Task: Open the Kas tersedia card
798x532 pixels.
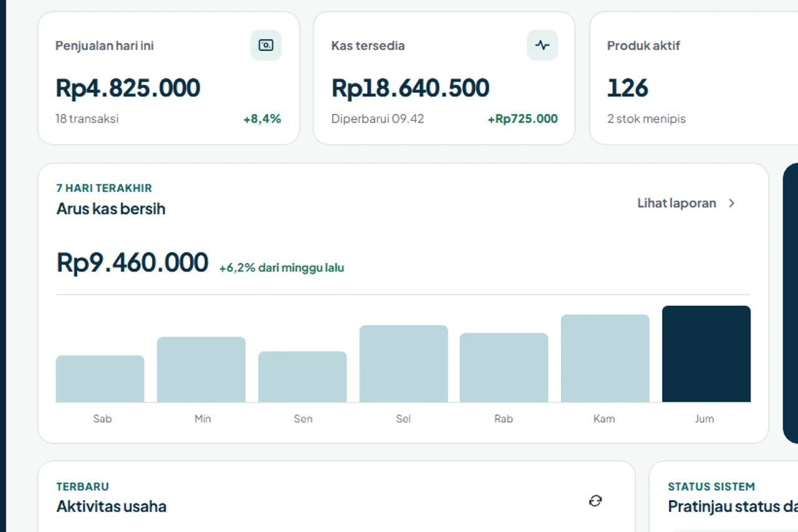Action: click(x=444, y=78)
